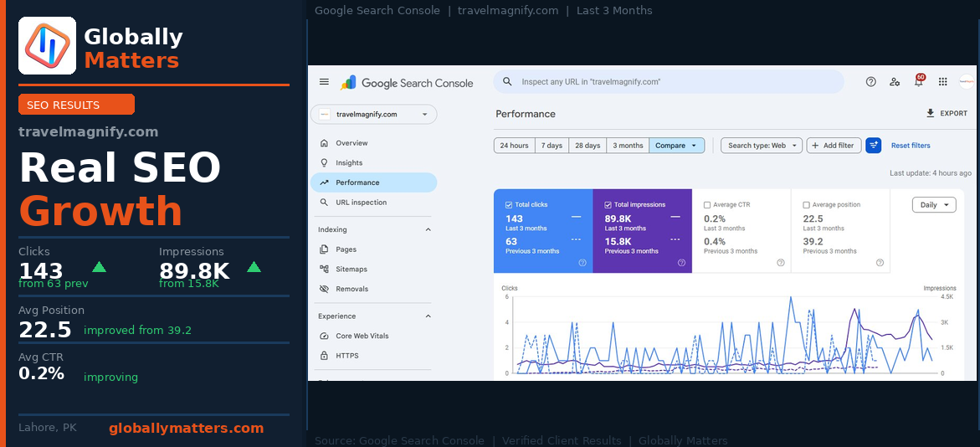The width and height of the screenshot is (980, 447).
Task: Click the SEO RESULTS orange badge
Action: point(76,105)
